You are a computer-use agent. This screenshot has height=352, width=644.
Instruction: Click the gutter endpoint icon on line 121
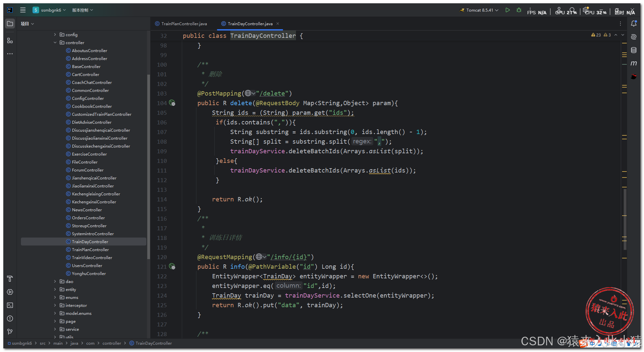coord(172,266)
